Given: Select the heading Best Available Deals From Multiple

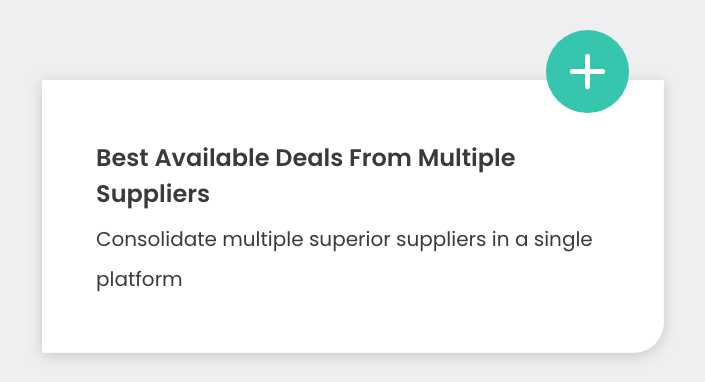Looking at the screenshot, I should [x=306, y=158].
